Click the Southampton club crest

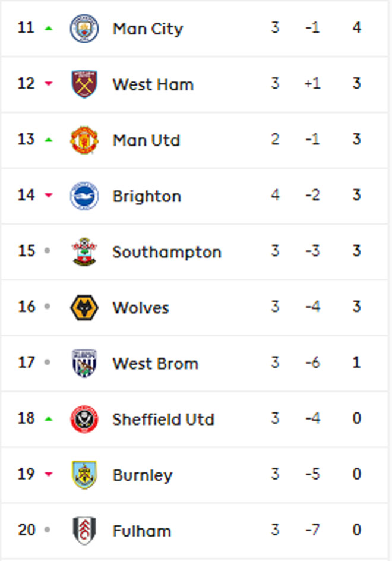click(84, 252)
